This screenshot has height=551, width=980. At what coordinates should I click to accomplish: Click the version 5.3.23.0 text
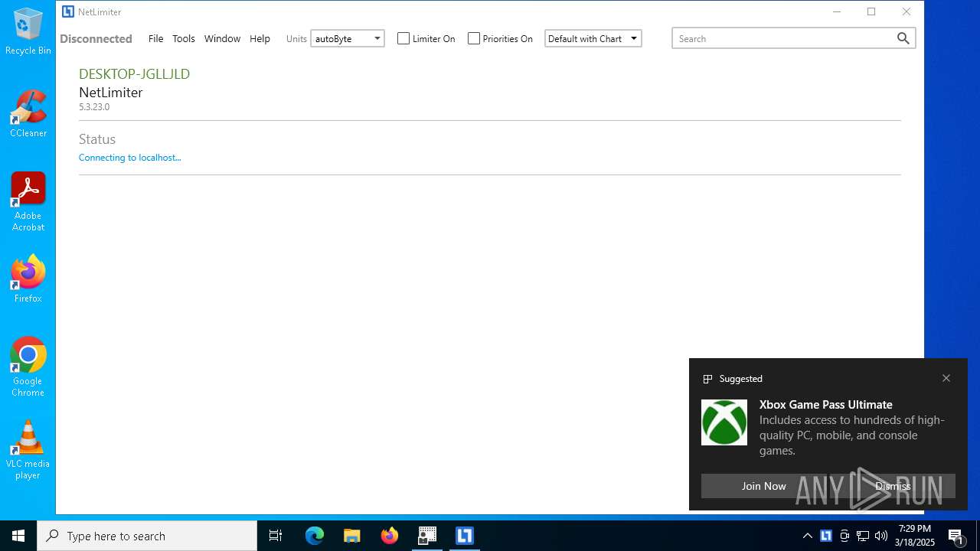pos(94,107)
